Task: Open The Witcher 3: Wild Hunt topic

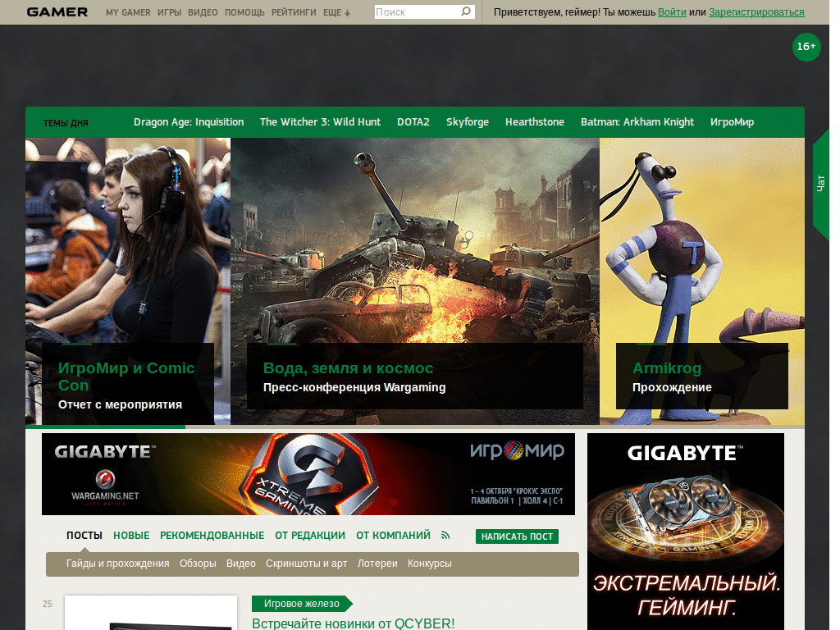Action: coord(321,122)
